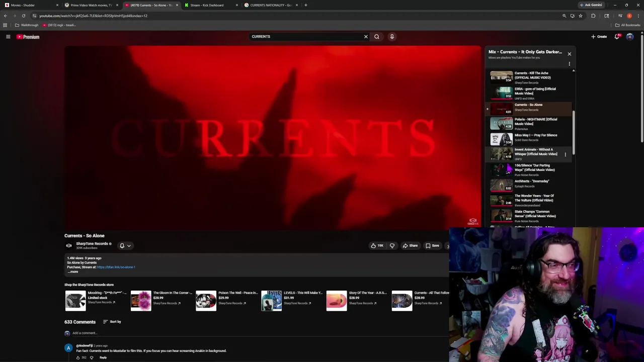Clear the CURRENTS search text
This screenshot has width=644, height=362.
point(366,37)
